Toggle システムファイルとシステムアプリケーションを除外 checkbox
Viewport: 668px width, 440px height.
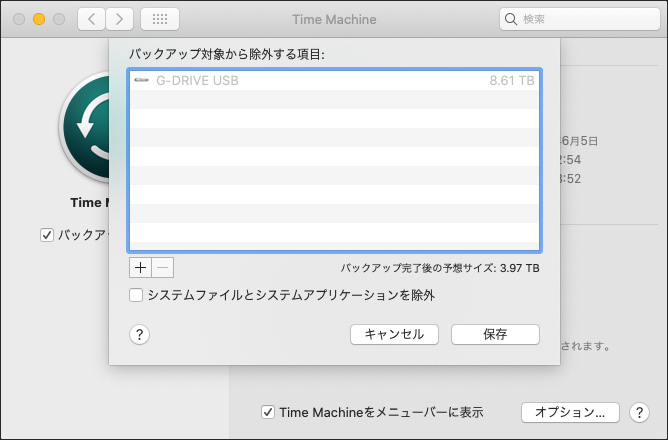[136, 295]
